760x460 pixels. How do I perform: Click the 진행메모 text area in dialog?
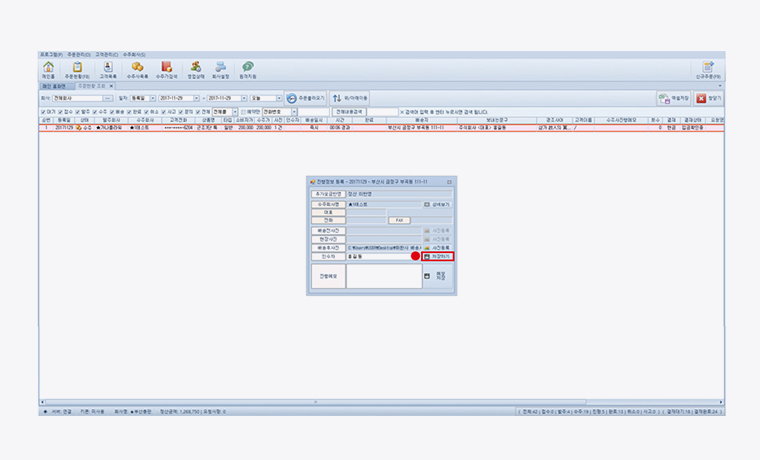[383, 276]
